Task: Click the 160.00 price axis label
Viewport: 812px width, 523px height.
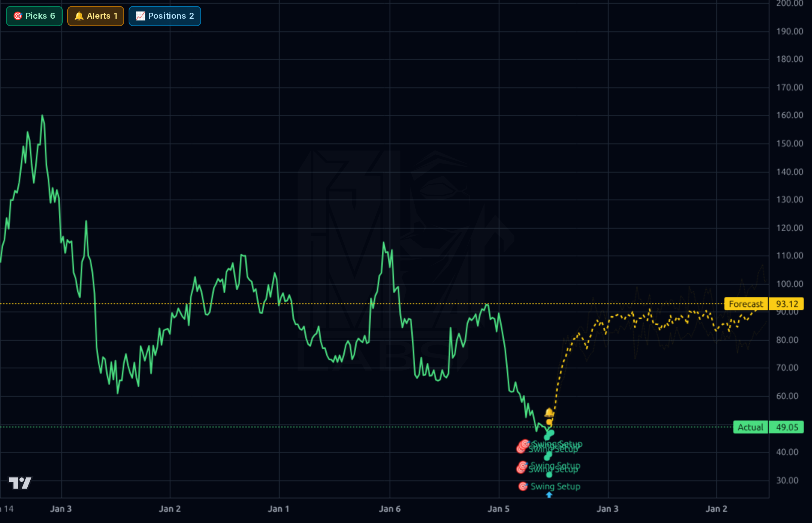Action: point(790,115)
